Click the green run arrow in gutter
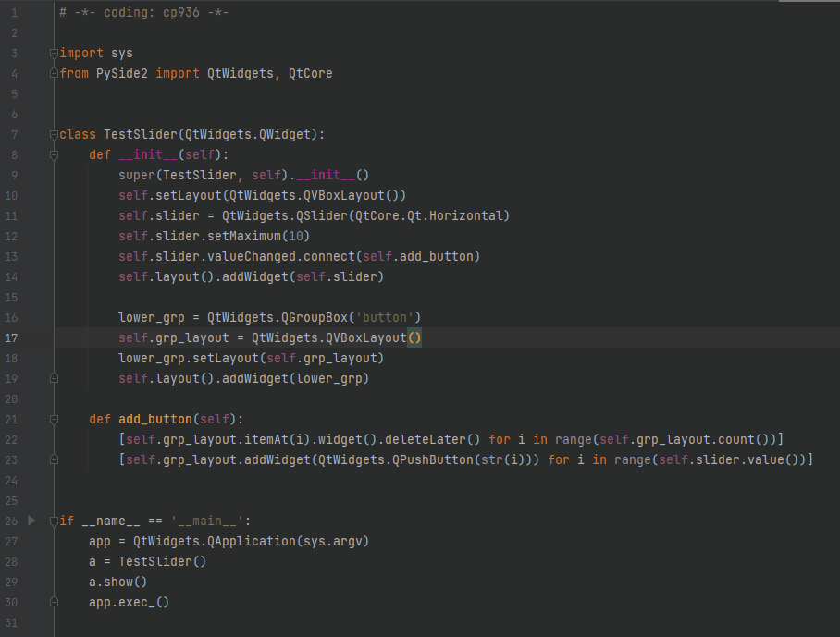Viewport: 840px width, 637px height. coord(31,521)
